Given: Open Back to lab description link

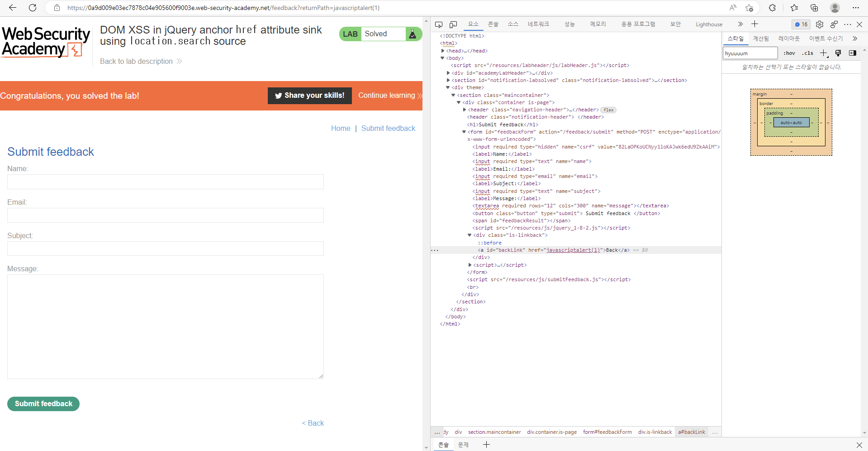Looking at the screenshot, I should (141, 61).
